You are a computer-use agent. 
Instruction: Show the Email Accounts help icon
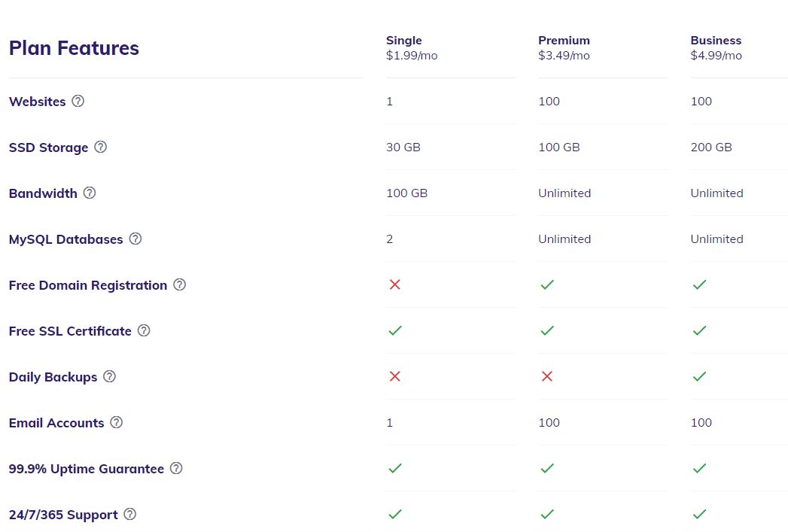116,422
